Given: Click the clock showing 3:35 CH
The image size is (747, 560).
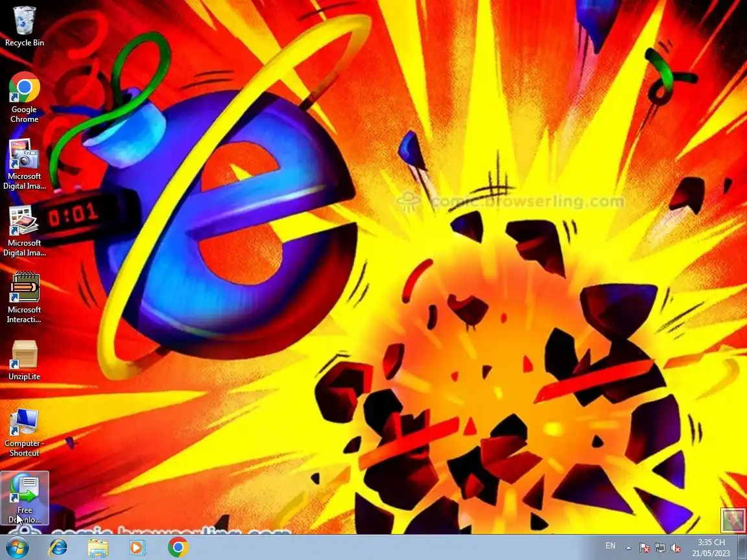Looking at the screenshot, I should pos(711,548).
